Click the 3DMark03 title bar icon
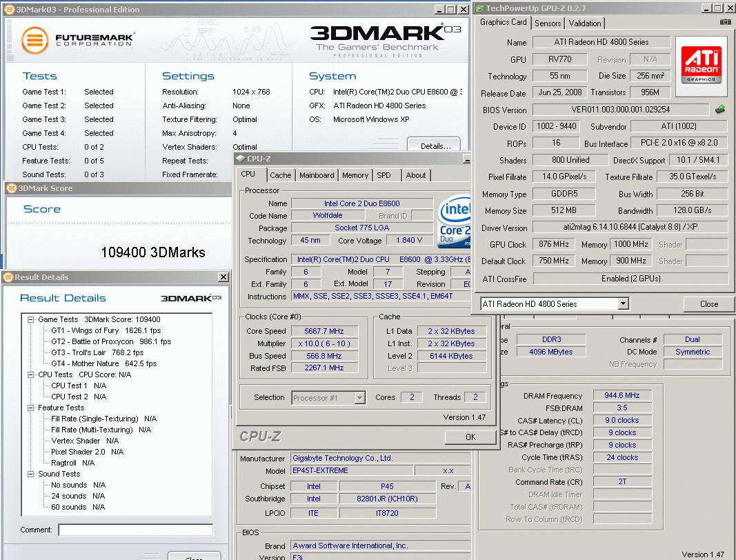 (9, 10)
